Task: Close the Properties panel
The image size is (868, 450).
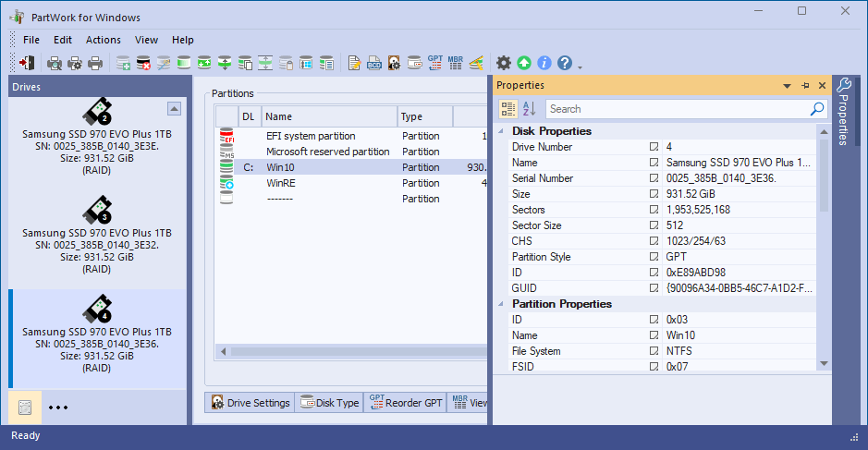Action: coord(822,86)
